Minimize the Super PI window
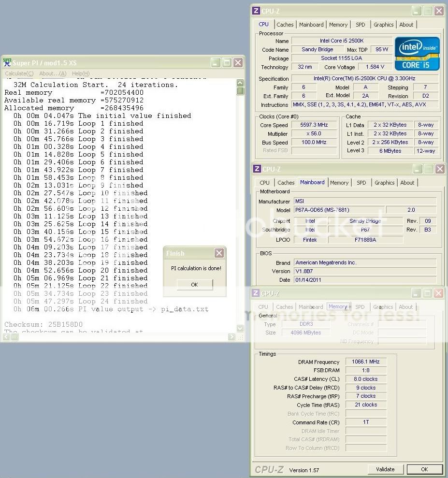Image resolution: width=448 pixels, height=478 pixels. (x=216, y=63)
